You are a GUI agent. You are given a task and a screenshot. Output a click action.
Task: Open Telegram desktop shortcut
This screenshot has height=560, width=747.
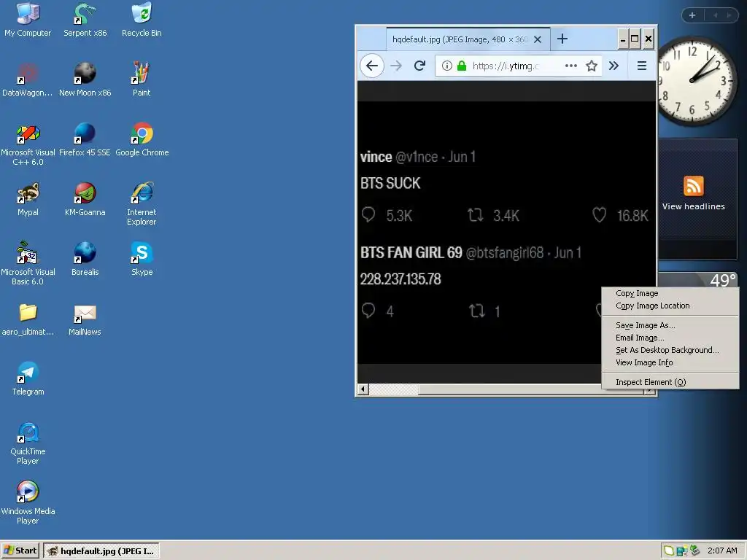click(28, 378)
